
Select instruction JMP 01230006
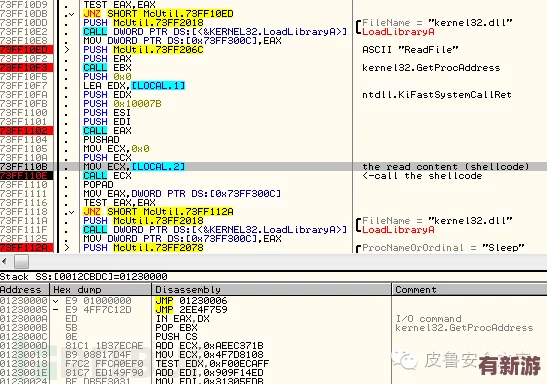[x=192, y=301]
